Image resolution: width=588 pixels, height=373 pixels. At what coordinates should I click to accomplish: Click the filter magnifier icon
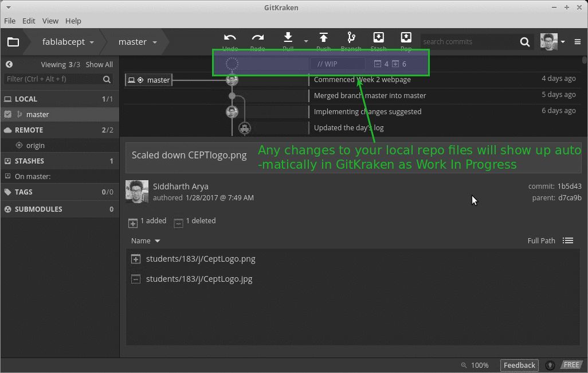click(x=107, y=79)
